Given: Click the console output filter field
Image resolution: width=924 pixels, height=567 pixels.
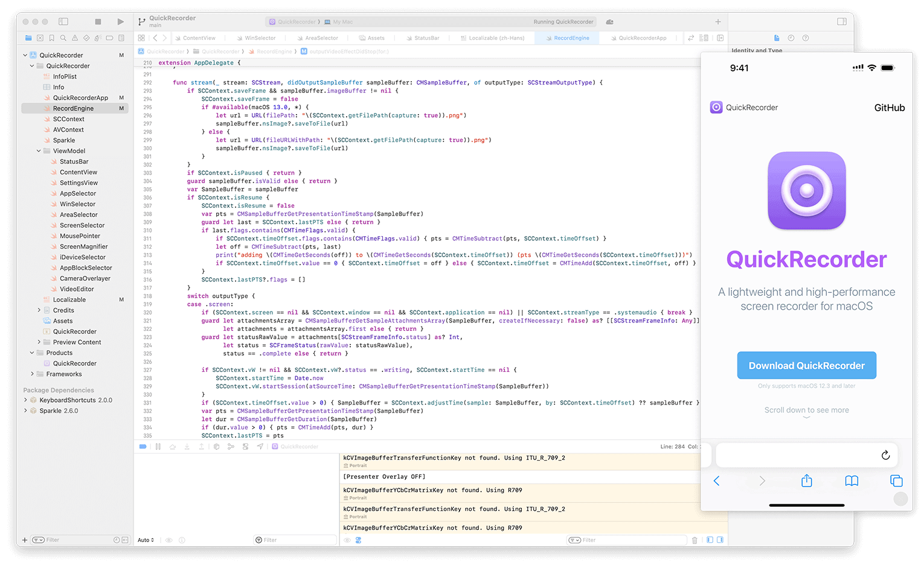Looking at the screenshot, I should point(626,540).
